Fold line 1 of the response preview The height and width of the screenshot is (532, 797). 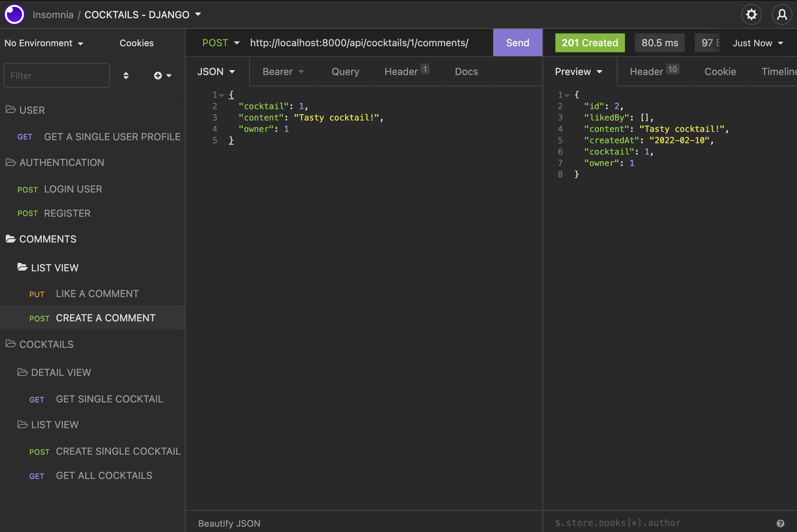tap(567, 95)
